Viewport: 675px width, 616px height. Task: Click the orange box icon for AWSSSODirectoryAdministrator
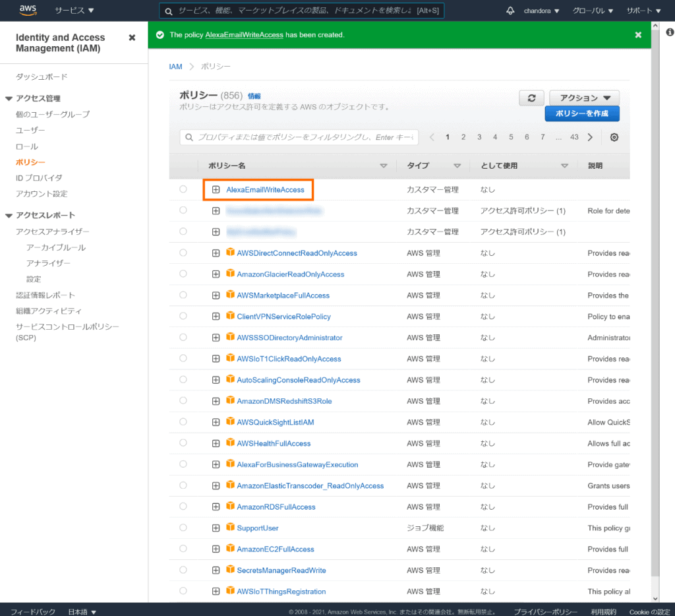click(x=230, y=337)
